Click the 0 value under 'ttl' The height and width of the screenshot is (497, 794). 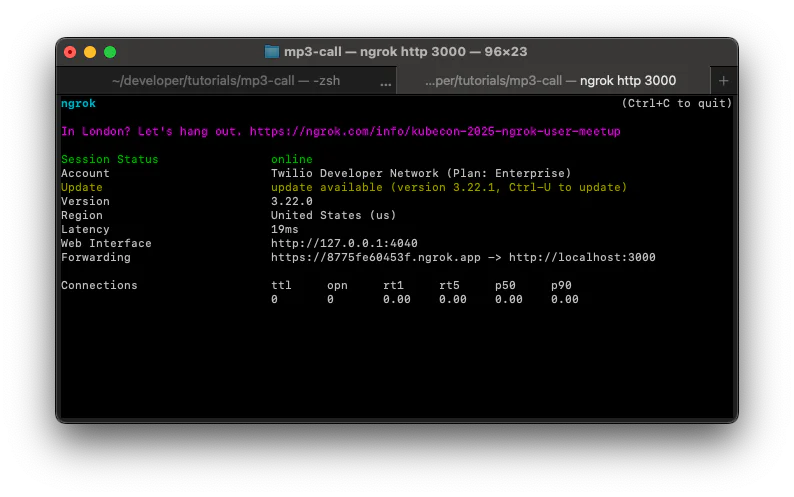[274, 299]
